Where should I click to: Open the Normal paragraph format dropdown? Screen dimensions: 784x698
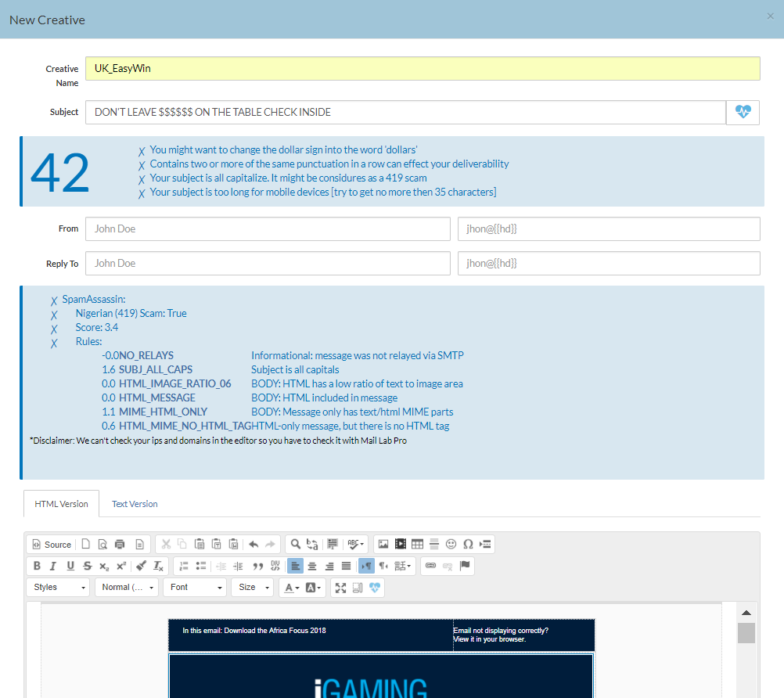point(127,587)
